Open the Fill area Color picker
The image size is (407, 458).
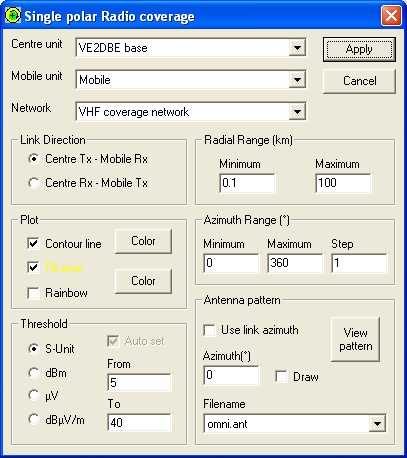(x=143, y=281)
